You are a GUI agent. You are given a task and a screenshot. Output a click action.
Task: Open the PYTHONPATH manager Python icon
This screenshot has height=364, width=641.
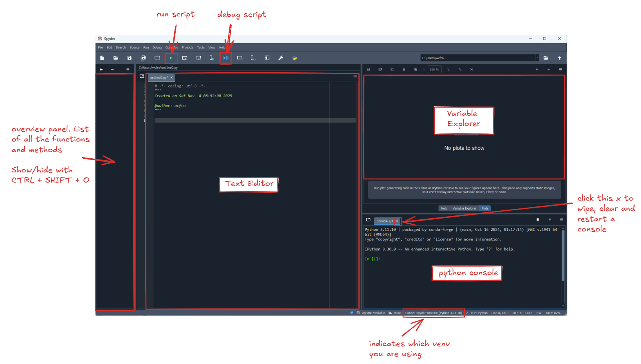(295, 58)
